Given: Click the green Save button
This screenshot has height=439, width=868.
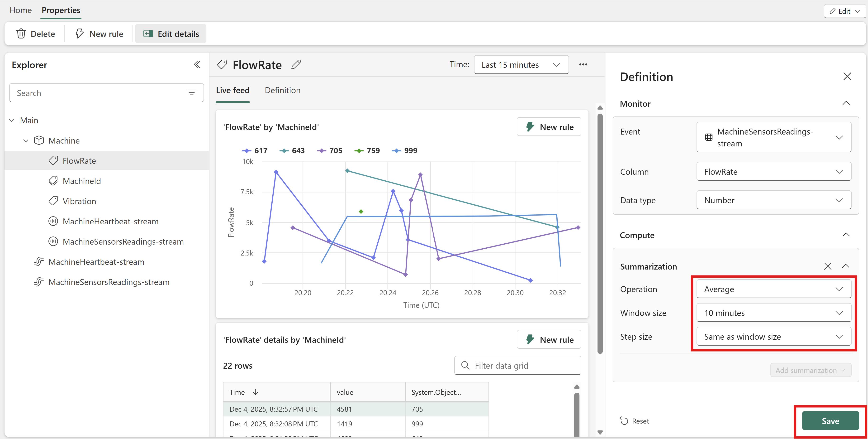Looking at the screenshot, I should click(830, 421).
